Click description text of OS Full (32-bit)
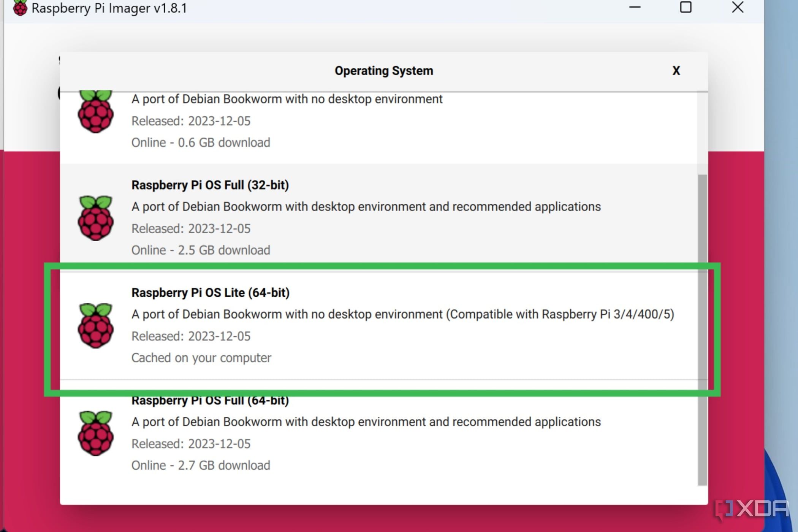The image size is (798, 532). click(x=366, y=207)
